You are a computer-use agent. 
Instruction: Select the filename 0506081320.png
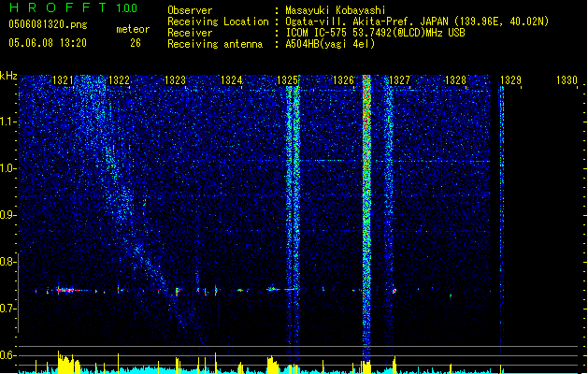pyautogui.click(x=48, y=24)
